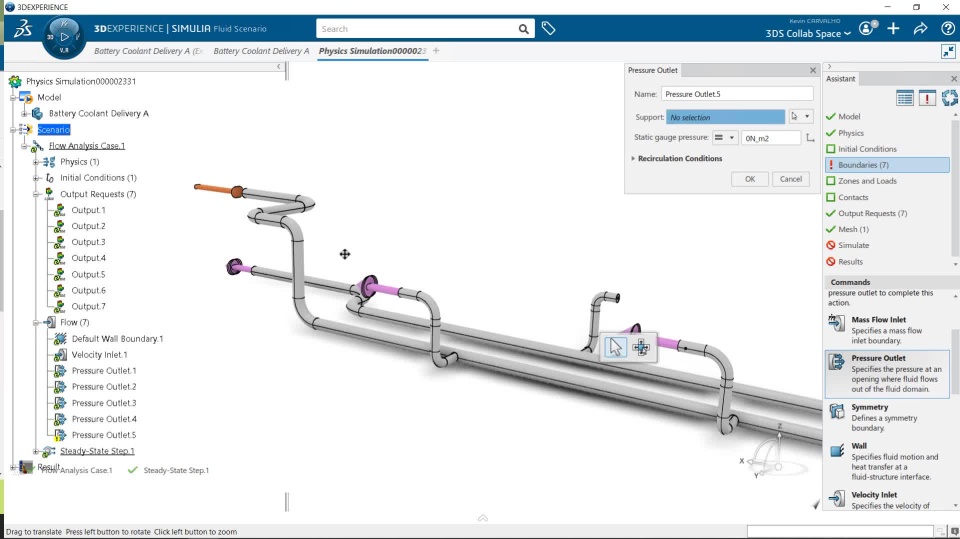
Task: Click the arrow select tool in viewport popup
Action: [615, 347]
